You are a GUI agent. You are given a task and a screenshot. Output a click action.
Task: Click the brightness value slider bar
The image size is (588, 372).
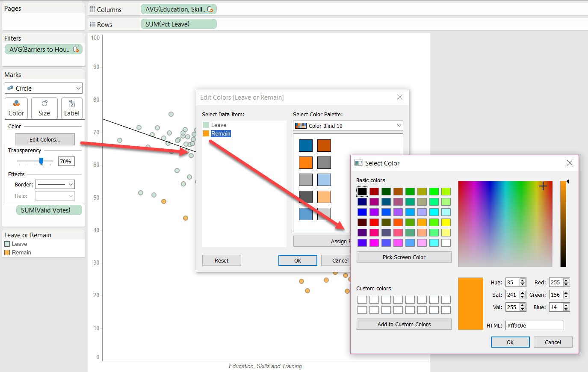click(x=563, y=224)
